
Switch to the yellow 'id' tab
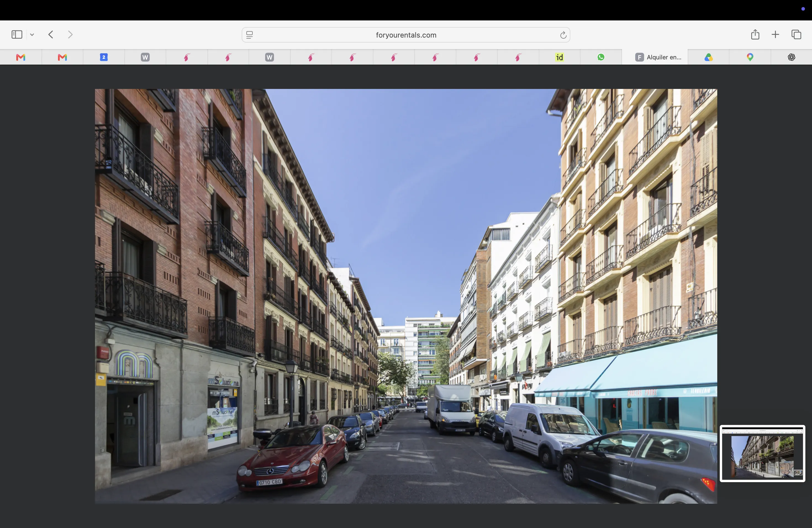(560, 57)
